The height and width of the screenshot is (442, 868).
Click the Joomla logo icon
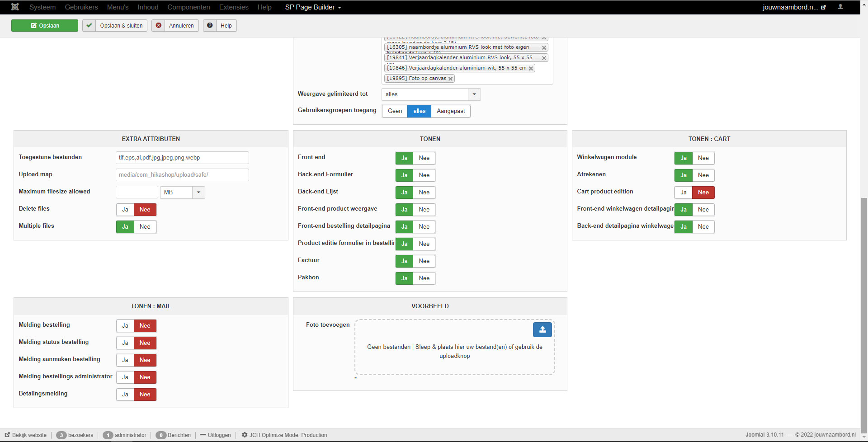(15, 7)
